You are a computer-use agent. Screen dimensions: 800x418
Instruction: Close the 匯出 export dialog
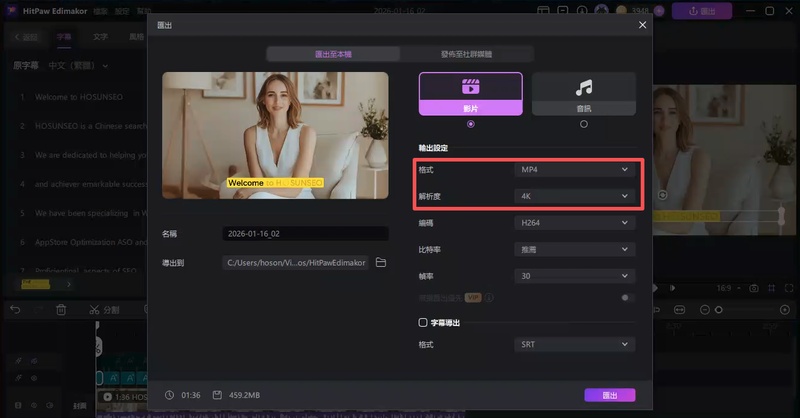(x=642, y=24)
